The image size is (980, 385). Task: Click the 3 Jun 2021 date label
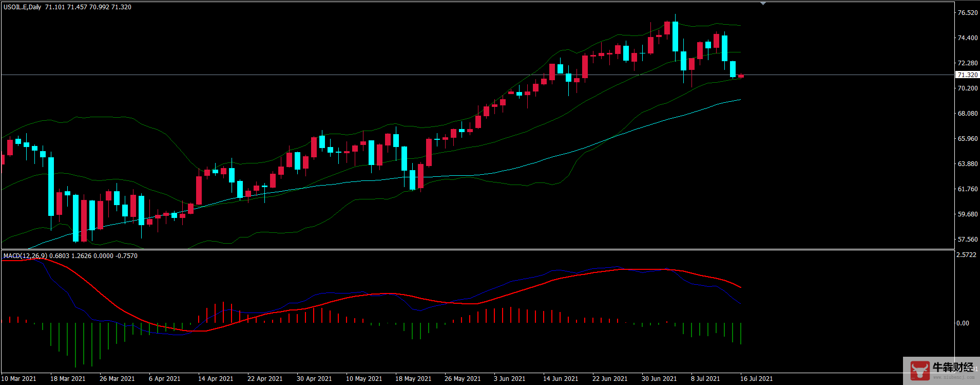510,379
